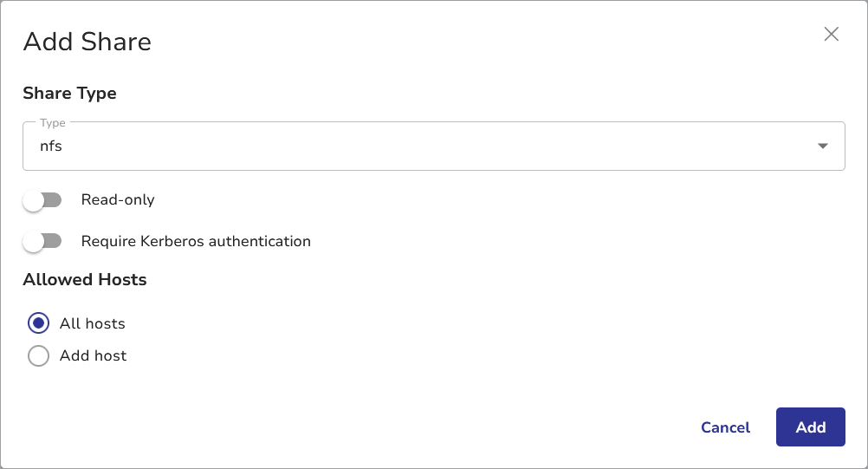Enable the Require Kerberos authentication switch
The height and width of the screenshot is (469, 868).
[x=42, y=242]
